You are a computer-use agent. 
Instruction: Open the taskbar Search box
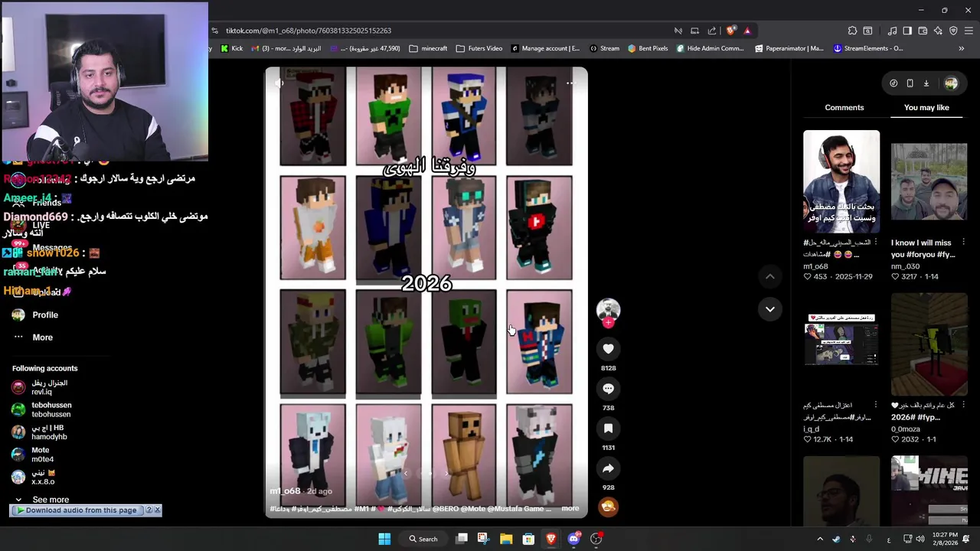click(423, 539)
